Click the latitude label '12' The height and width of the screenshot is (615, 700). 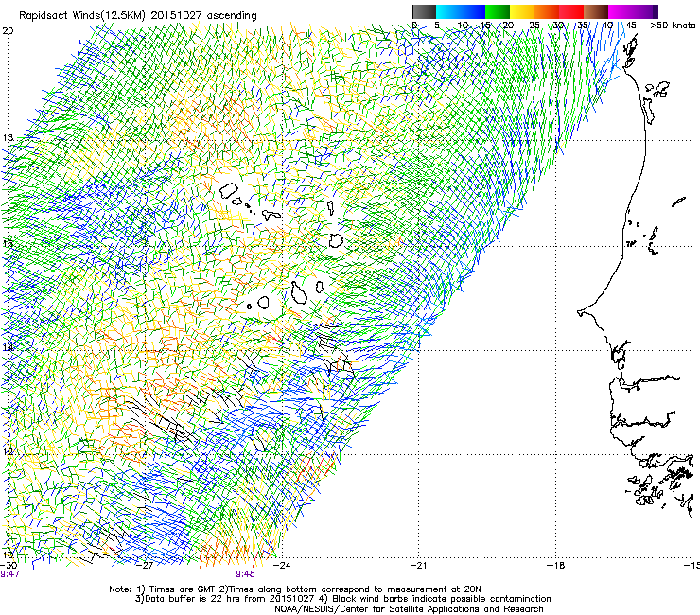(8, 452)
